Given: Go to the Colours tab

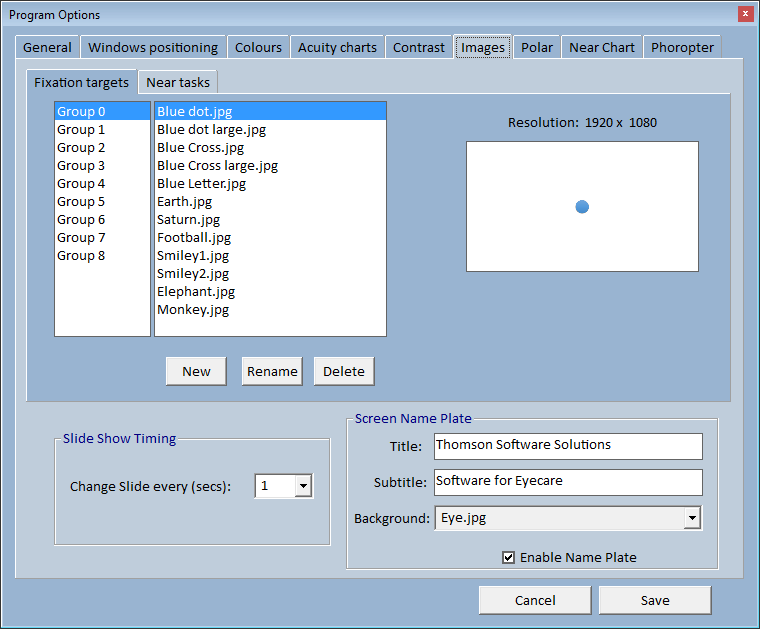Looking at the screenshot, I should (258, 47).
